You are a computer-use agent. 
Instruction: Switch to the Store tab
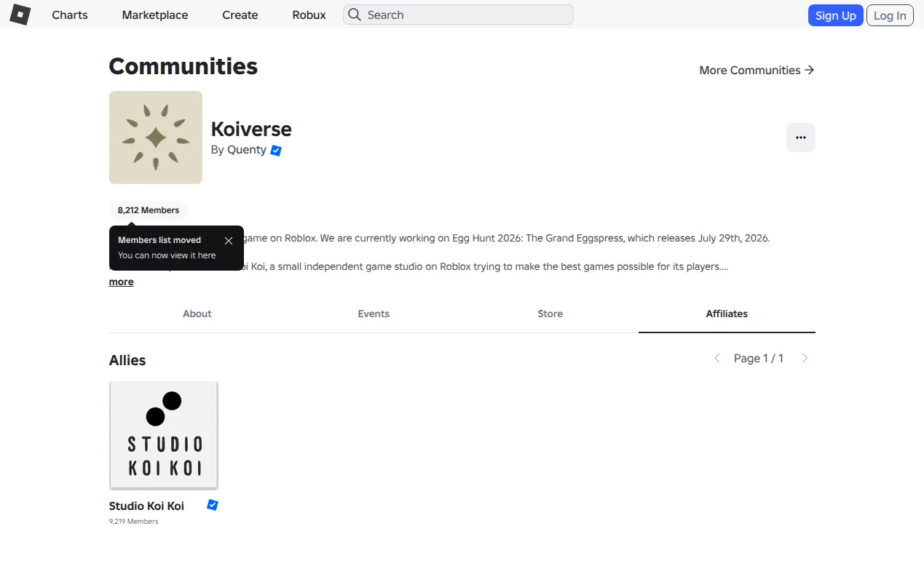click(x=550, y=314)
